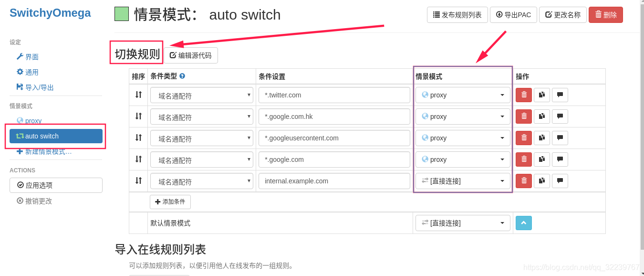Click sort handle of internal.example.com row

coord(138,180)
